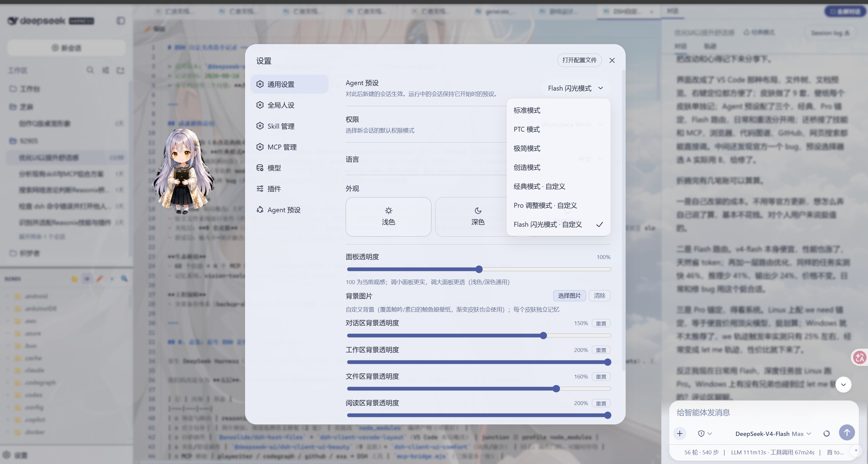This screenshot has height=464, width=868.
Task: Click the 新会话 button in the left sidebar
Action: [x=66, y=48]
